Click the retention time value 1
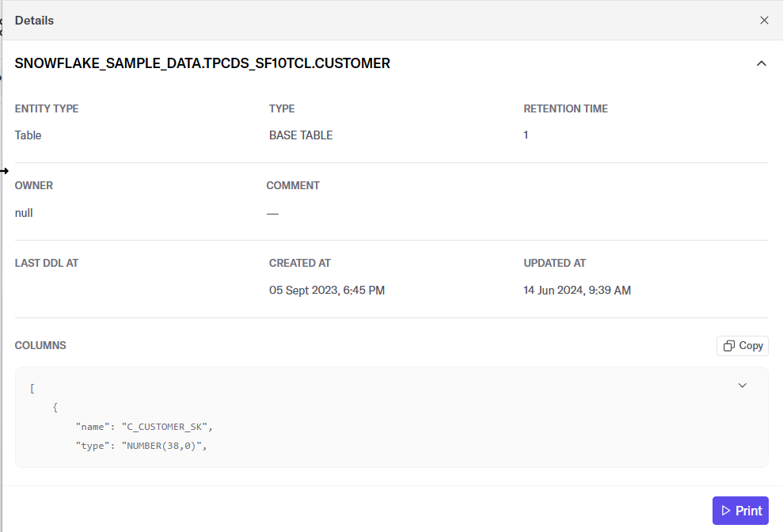Viewport: 783px width, 532px height. pos(526,135)
